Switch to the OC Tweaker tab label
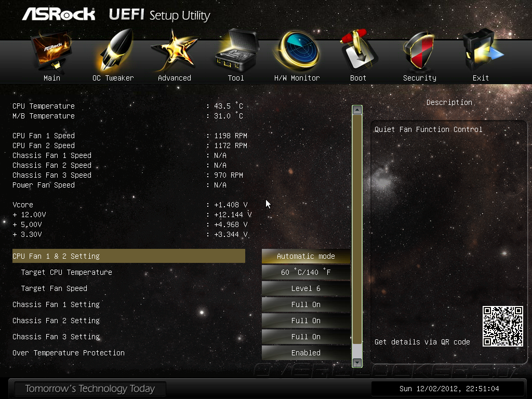 click(x=113, y=78)
